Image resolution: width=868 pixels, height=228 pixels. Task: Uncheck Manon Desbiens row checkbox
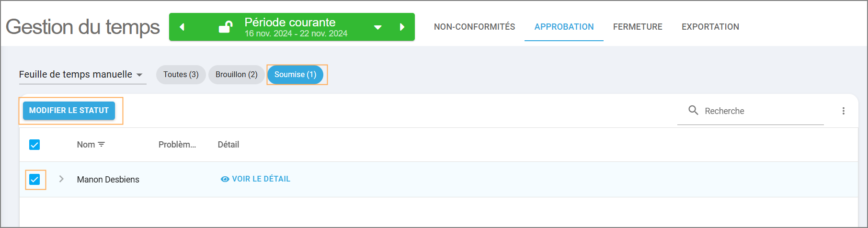coord(34,180)
